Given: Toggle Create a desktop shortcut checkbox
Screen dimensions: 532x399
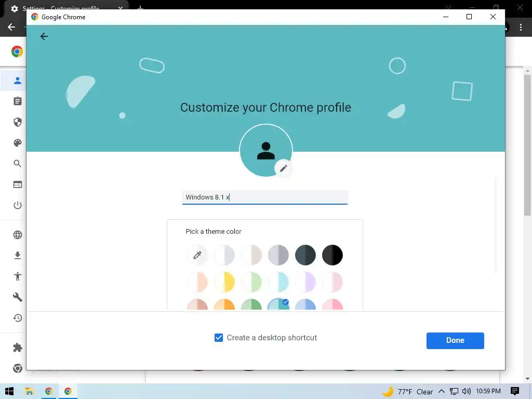Looking at the screenshot, I should (219, 338).
